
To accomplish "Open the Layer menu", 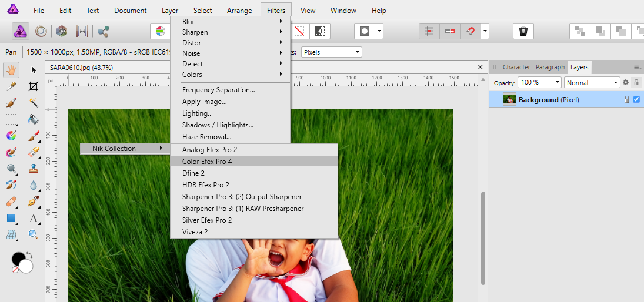I will coord(170,10).
